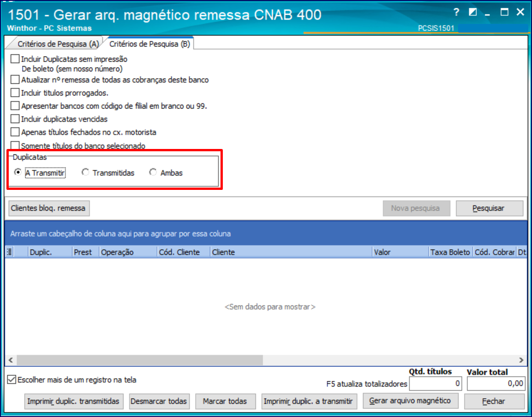Image resolution: width=532 pixels, height=417 pixels.
Task: Click the 'F5 atualiza totalizadores' label
Action: 367,384
